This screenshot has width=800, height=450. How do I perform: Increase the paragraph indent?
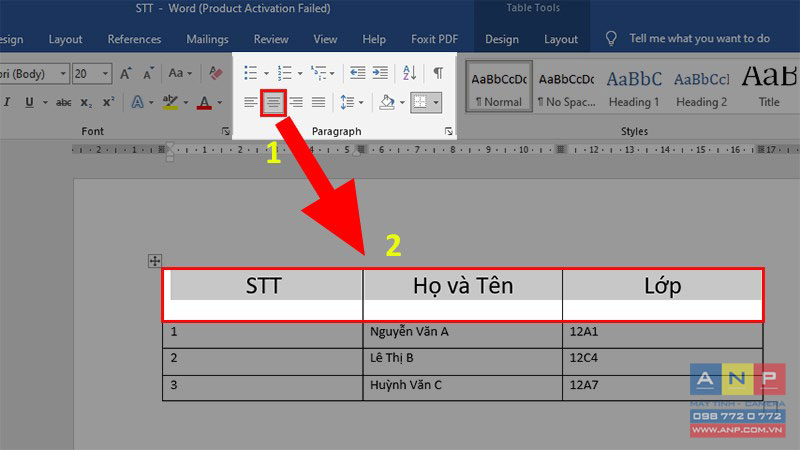click(x=380, y=73)
